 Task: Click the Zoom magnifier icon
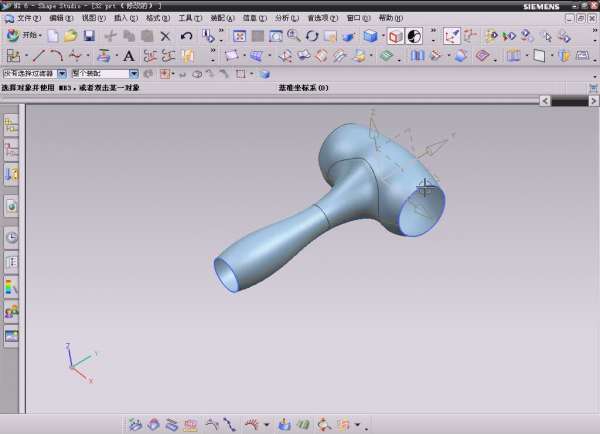[x=294, y=36]
